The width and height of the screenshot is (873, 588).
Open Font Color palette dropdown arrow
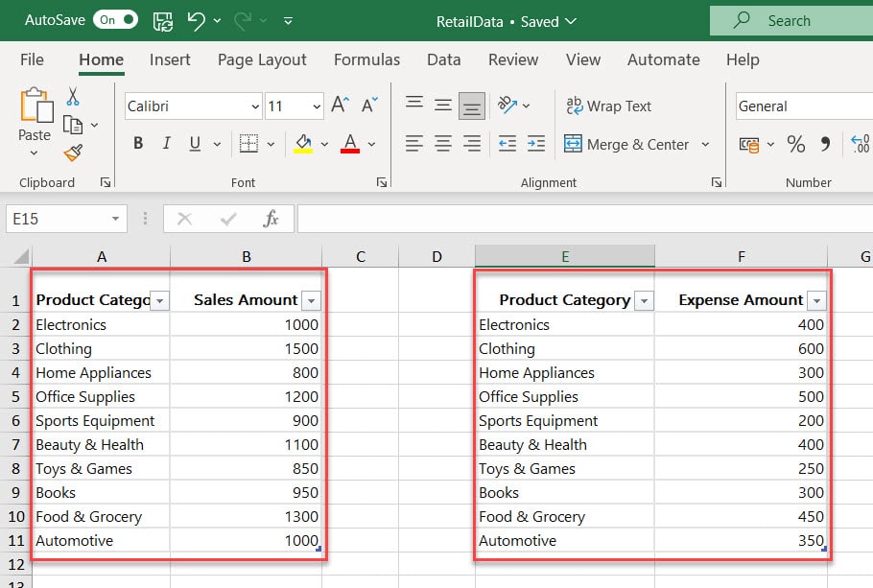[372, 144]
